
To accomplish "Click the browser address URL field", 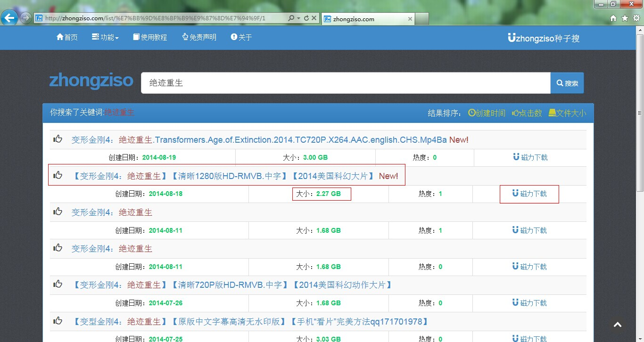I will (160, 18).
